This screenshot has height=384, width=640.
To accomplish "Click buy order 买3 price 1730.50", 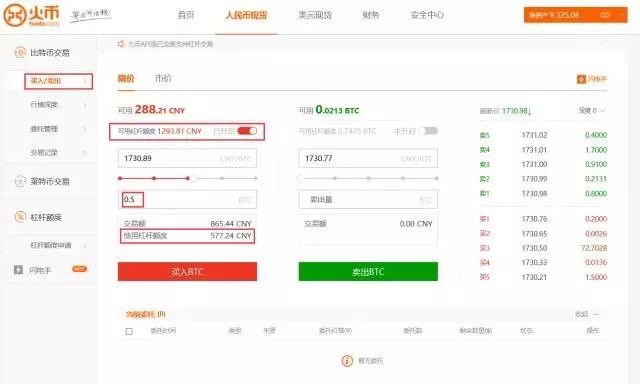I will (534, 248).
